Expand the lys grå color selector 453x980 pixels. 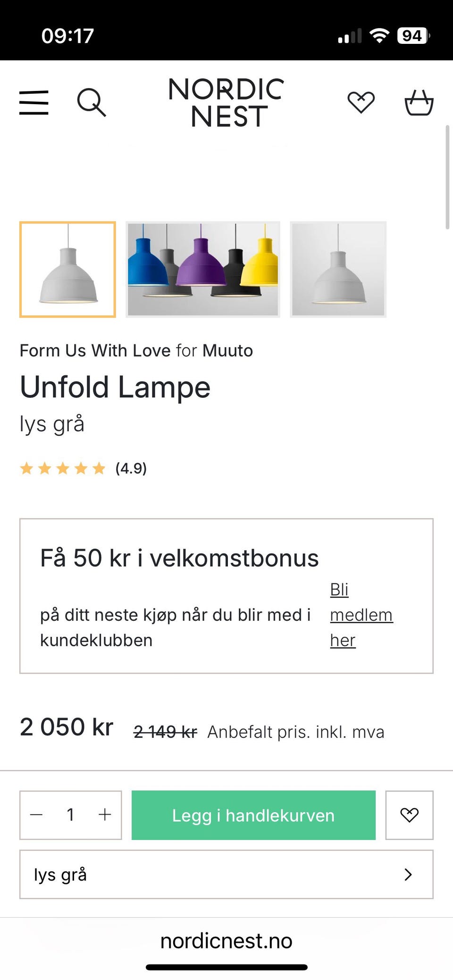[x=226, y=875]
